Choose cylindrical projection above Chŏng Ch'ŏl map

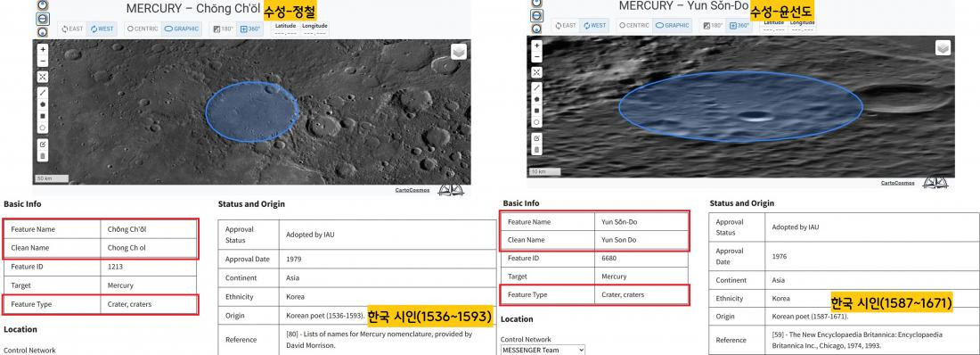43,19
